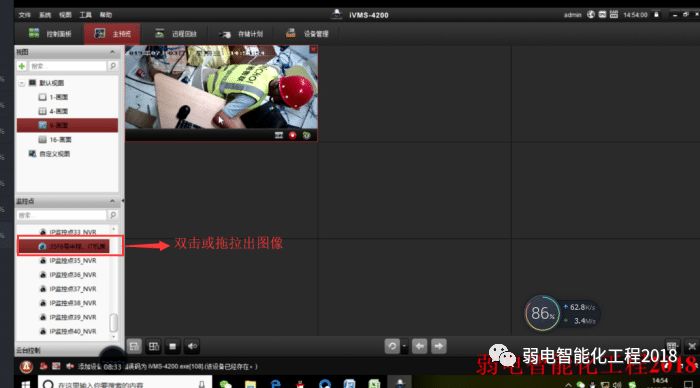The image size is (700, 388).
Task: Click the alarm trigger icon in status bar
Action: (43, 366)
